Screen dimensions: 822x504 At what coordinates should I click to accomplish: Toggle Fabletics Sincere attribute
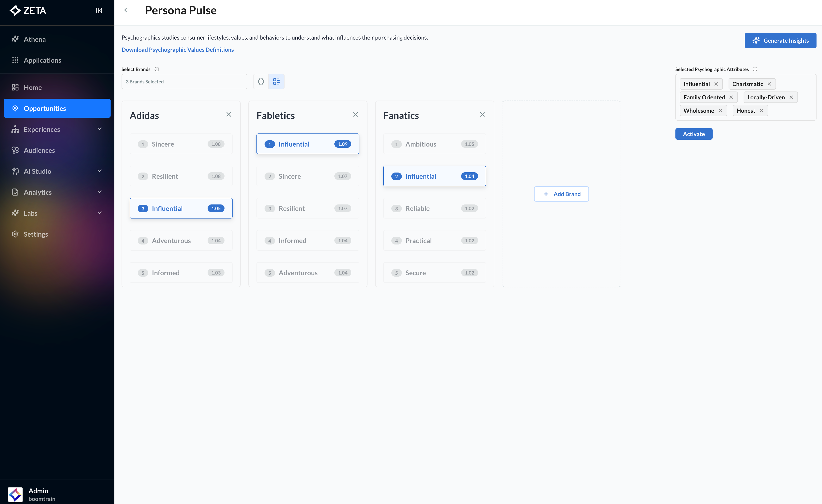coord(308,176)
